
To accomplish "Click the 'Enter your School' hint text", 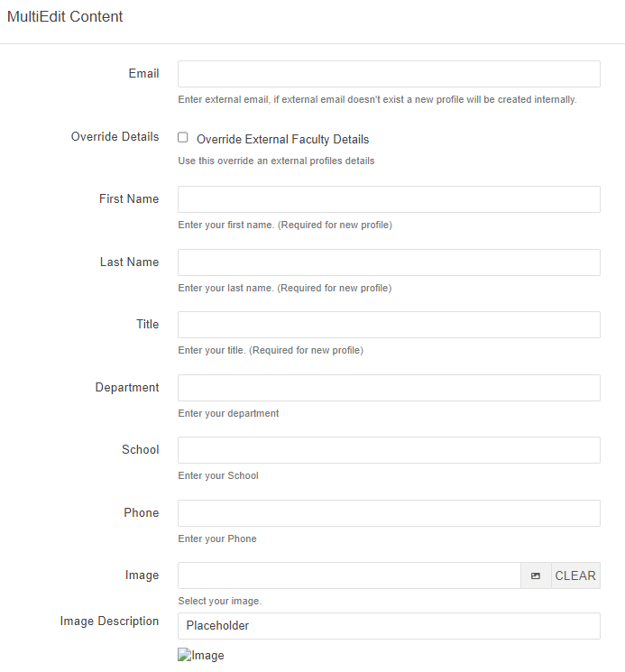I will coord(218,475).
